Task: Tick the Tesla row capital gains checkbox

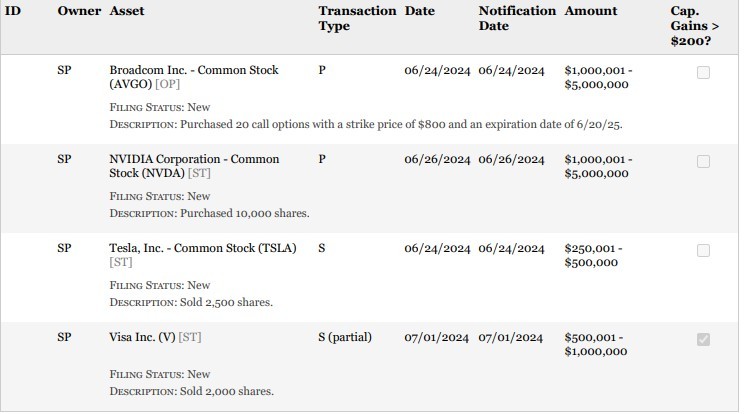Action: [703, 250]
